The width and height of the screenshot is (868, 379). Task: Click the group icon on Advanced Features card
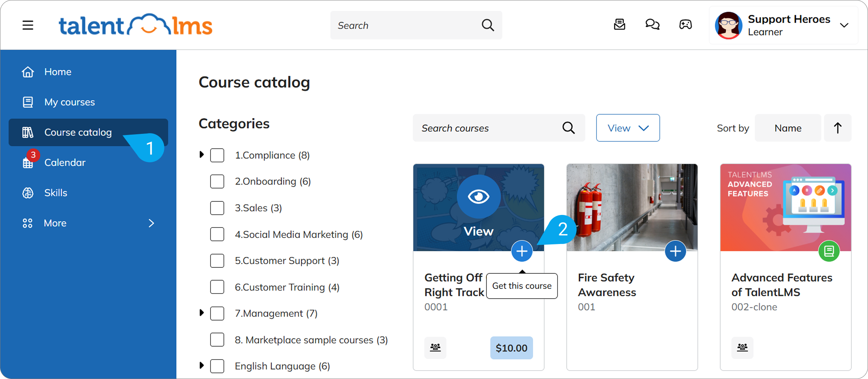click(x=742, y=348)
